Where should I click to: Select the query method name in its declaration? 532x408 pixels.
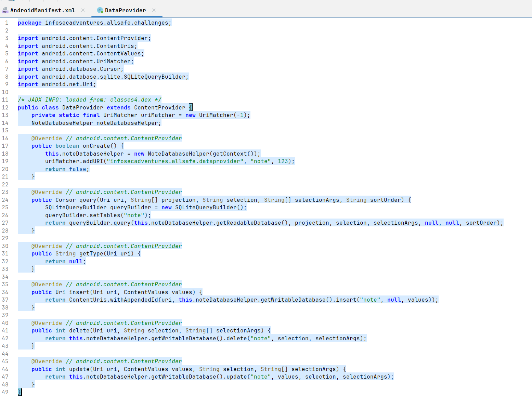point(88,200)
